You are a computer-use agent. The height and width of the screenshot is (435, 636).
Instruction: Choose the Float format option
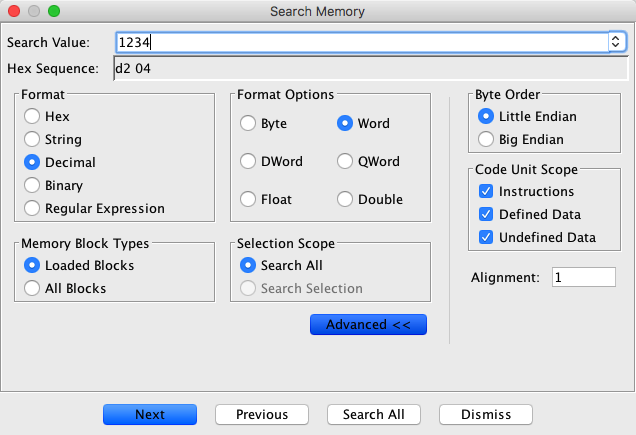(247, 200)
